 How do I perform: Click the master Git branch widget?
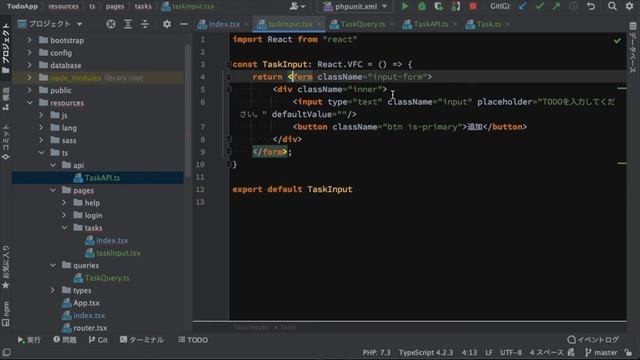(x=601, y=352)
